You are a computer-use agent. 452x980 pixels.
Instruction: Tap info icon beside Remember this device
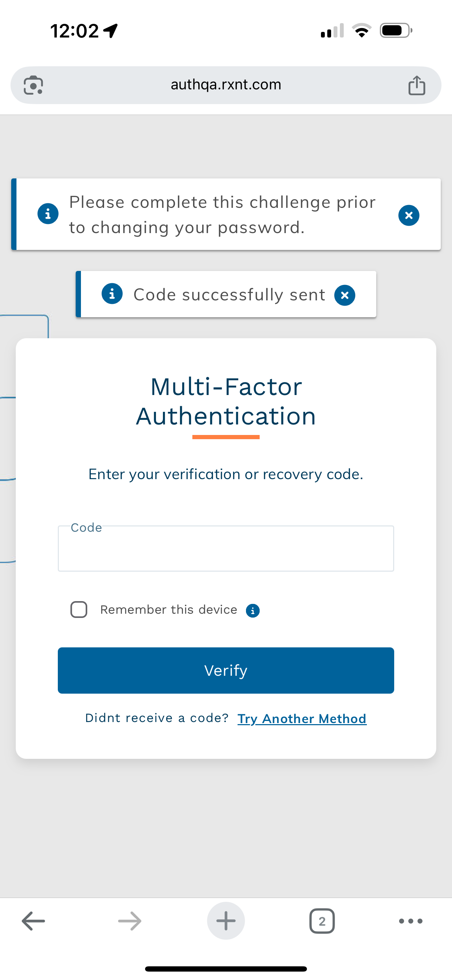coord(253,611)
